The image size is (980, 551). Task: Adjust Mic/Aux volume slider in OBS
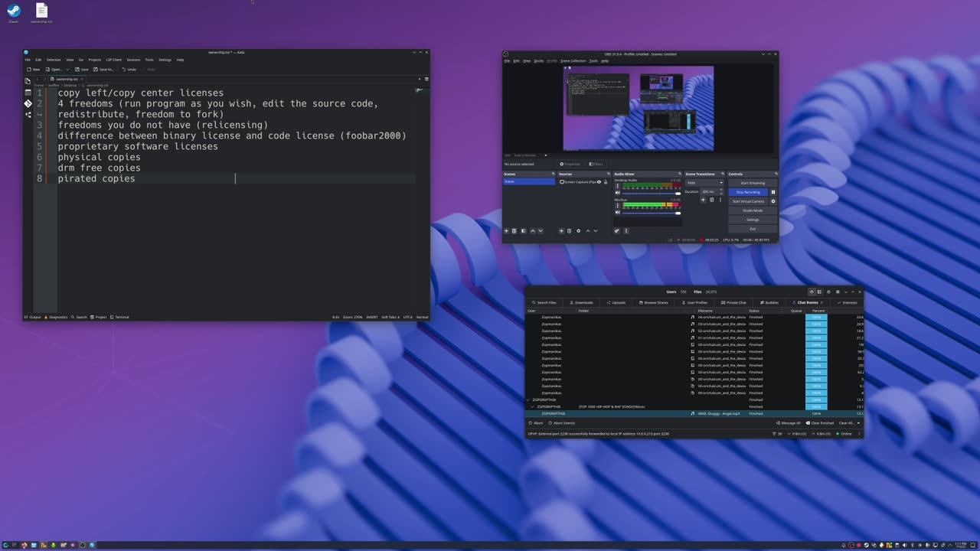652,213
